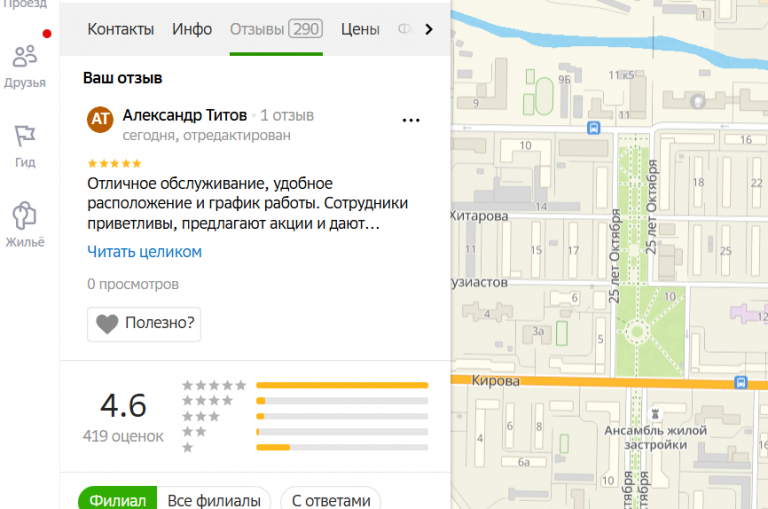Filter by five-star rating bar
Screen dimensions: 768x509
point(342,386)
